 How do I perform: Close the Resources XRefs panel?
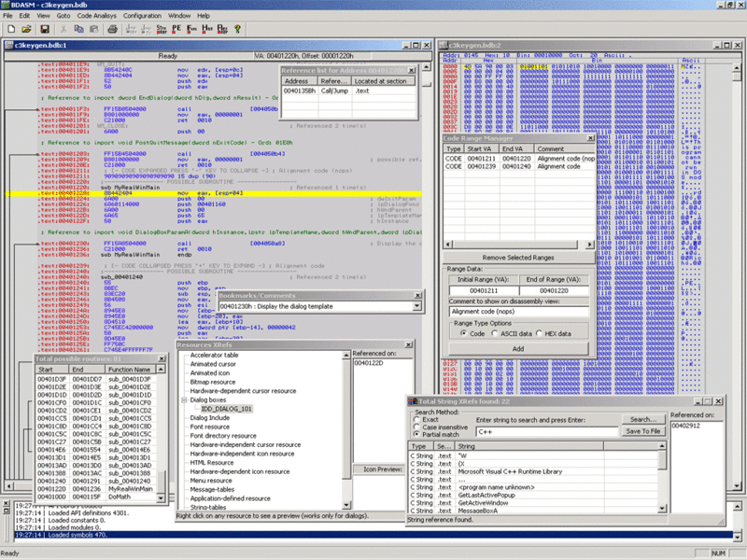tap(409, 344)
